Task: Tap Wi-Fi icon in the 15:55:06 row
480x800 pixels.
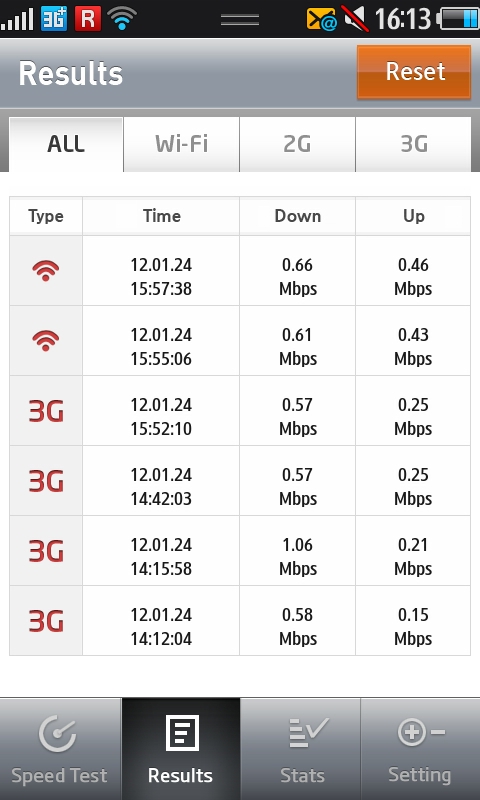Action: coord(46,340)
